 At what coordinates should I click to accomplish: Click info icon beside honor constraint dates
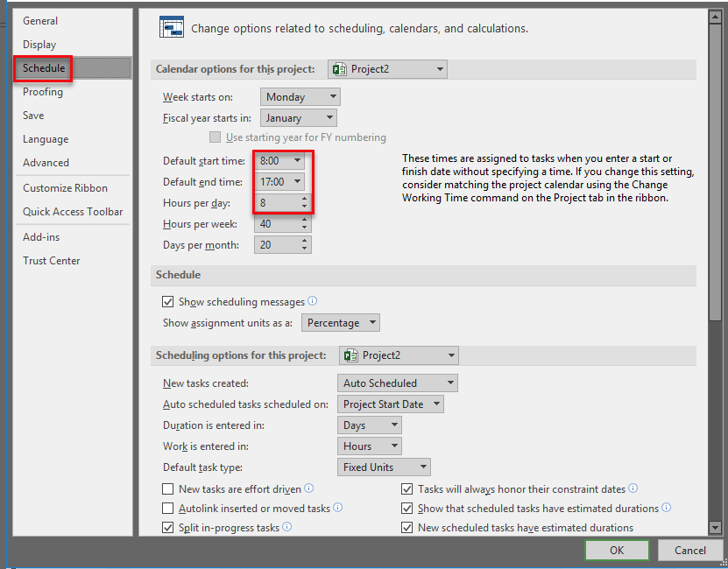point(633,488)
